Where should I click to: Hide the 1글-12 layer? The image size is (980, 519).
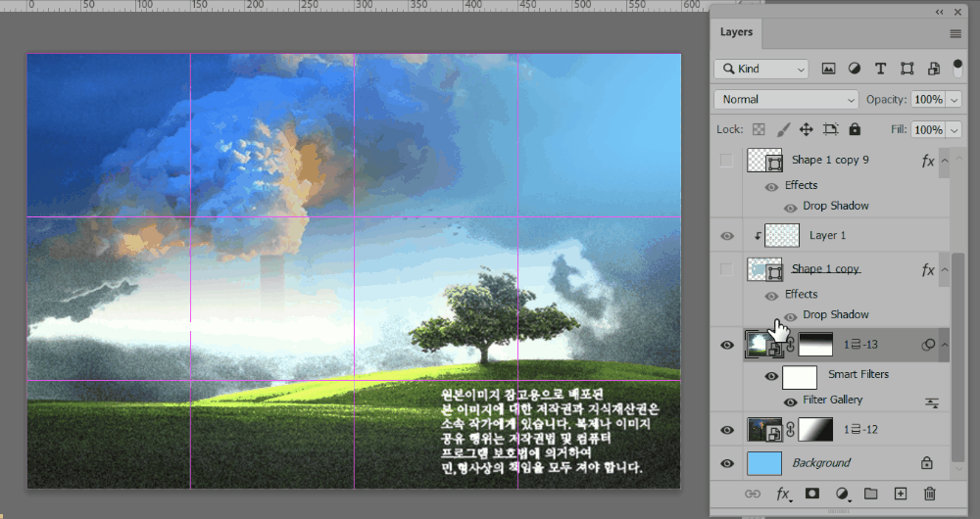[727, 430]
